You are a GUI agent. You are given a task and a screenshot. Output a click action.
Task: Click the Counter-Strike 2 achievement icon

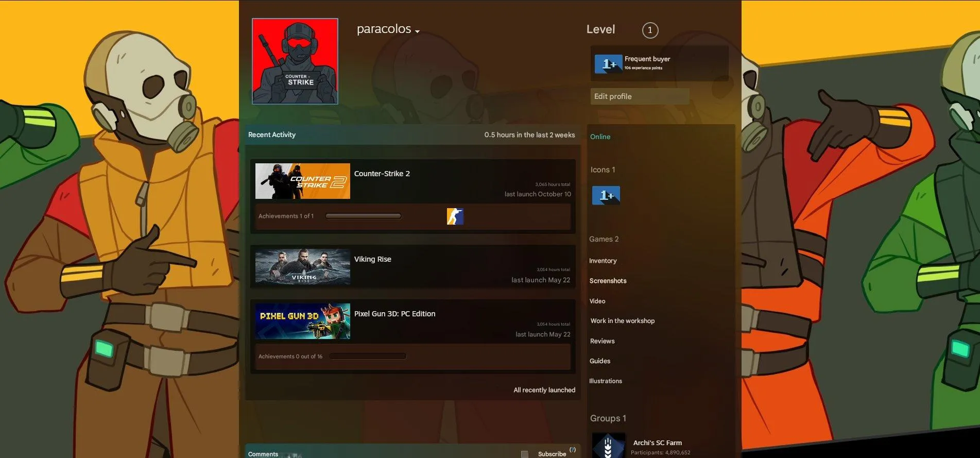point(455,216)
